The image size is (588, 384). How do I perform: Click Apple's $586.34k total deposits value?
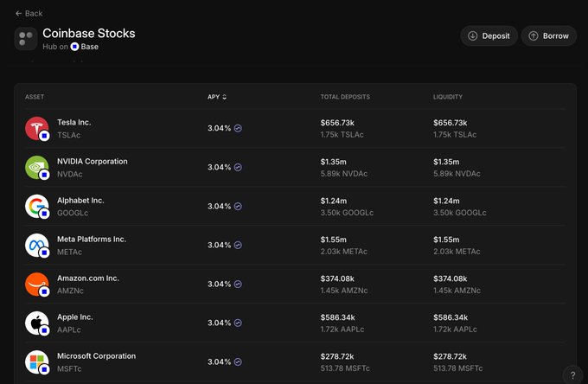(x=337, y=317)
